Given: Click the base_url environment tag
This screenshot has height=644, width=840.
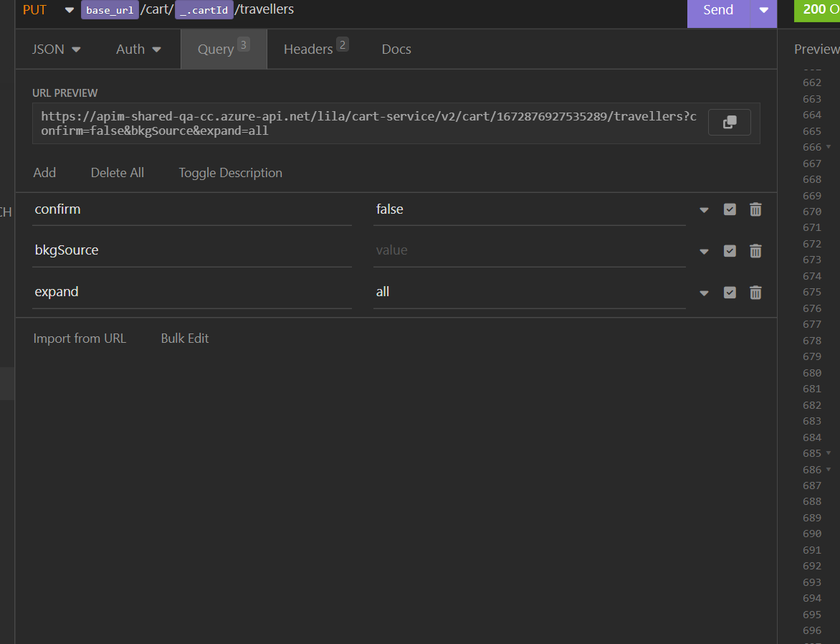Looking at the screenshot, I should (109, 10).
